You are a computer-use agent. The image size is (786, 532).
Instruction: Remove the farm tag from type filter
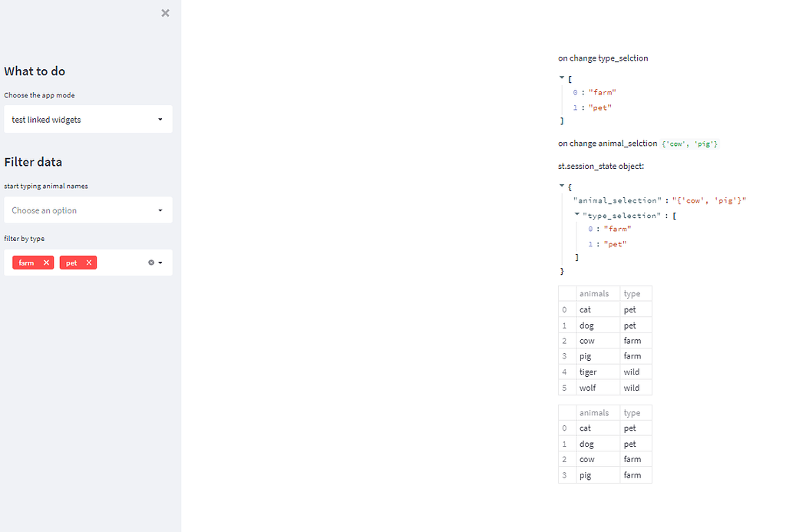point(46,263)
